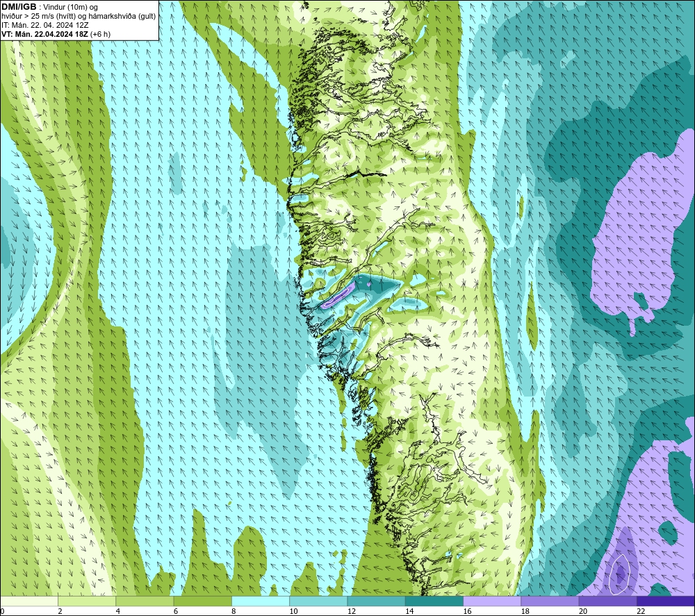Click the 10–12 m/s legend swatch
695x616 pixels.
point(318,601)
